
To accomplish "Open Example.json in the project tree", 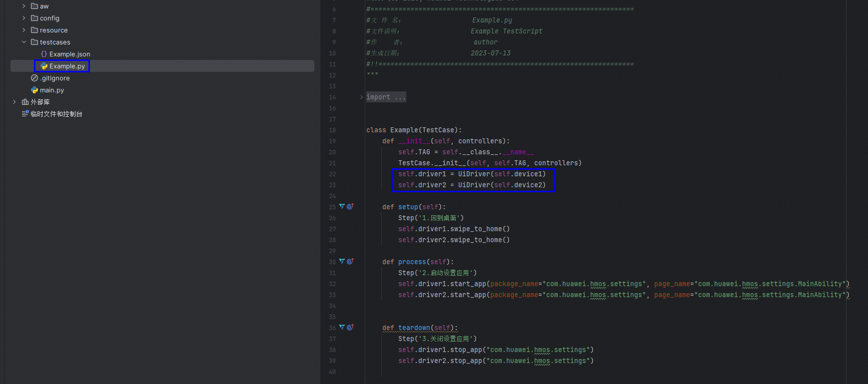I will (69, 54).
